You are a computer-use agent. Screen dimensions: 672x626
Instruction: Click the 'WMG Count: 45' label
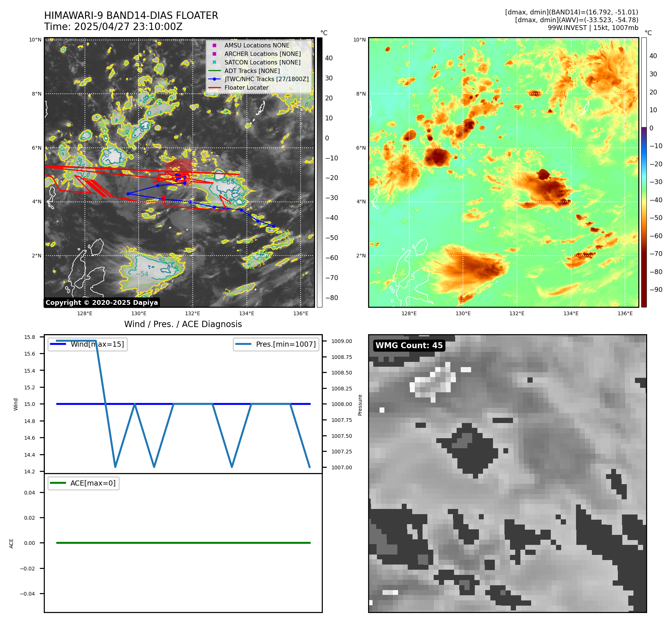click(x=409, y=346)
